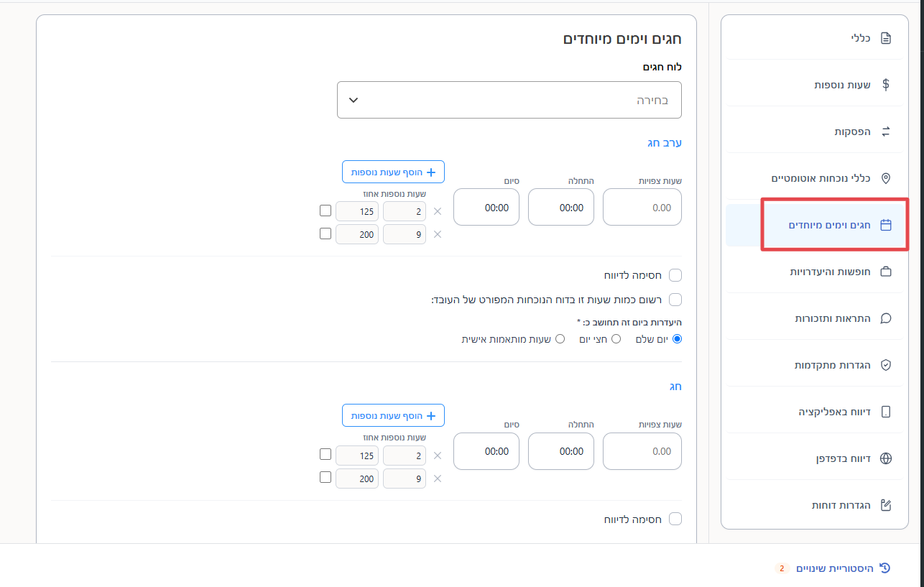Image resolution: width=924 pixels, height=587 pixels.
Task: Click the התחלה time field under חג
Action: 561,451
